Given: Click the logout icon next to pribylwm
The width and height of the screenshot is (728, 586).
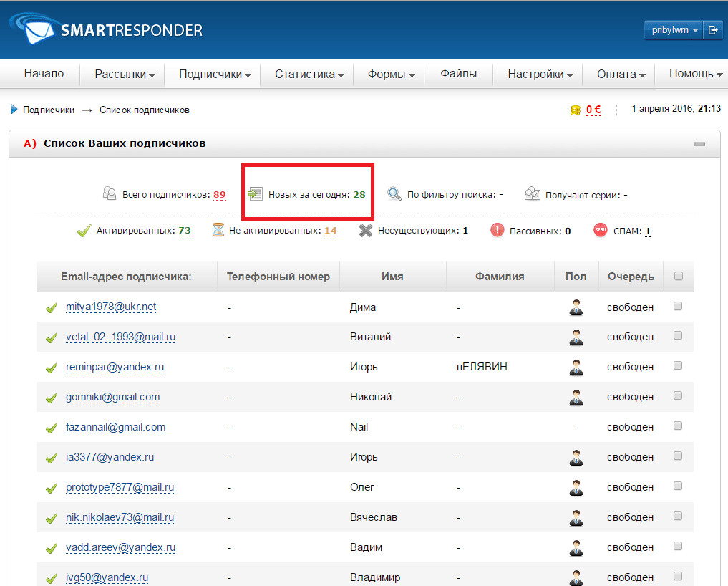Looking at the screenshot, I should point(714,29).
